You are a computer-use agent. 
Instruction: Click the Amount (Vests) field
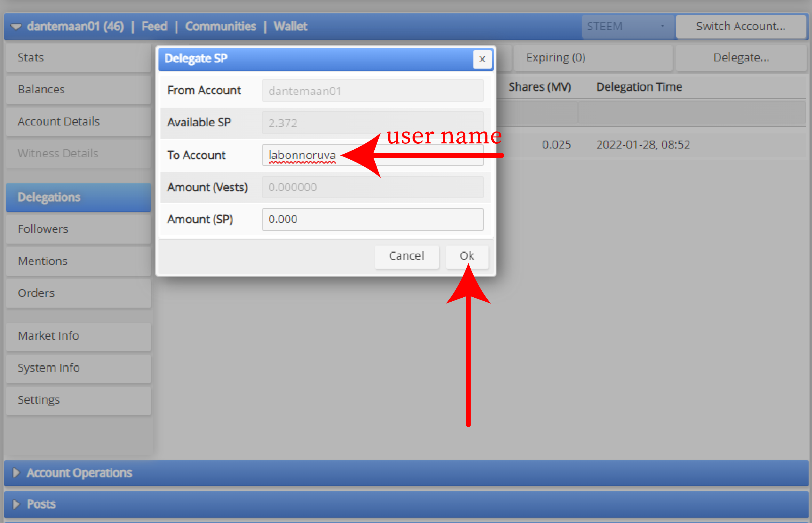(x=372, y=187)
